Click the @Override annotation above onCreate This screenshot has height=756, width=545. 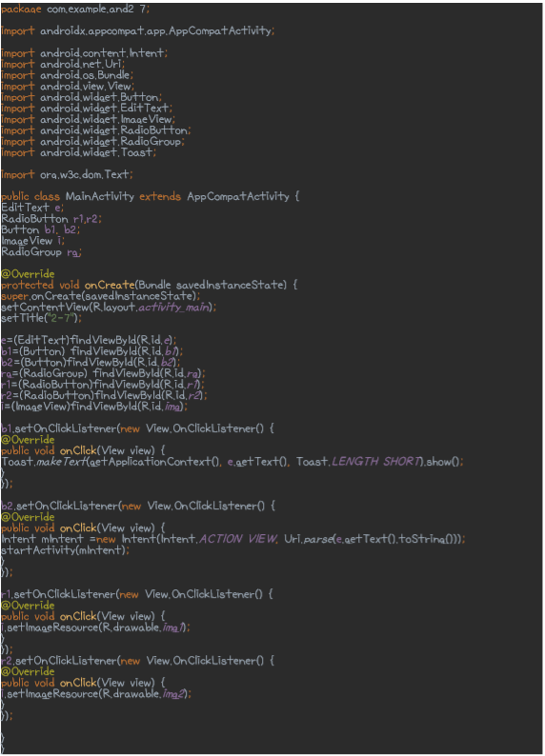coord(28,274)
